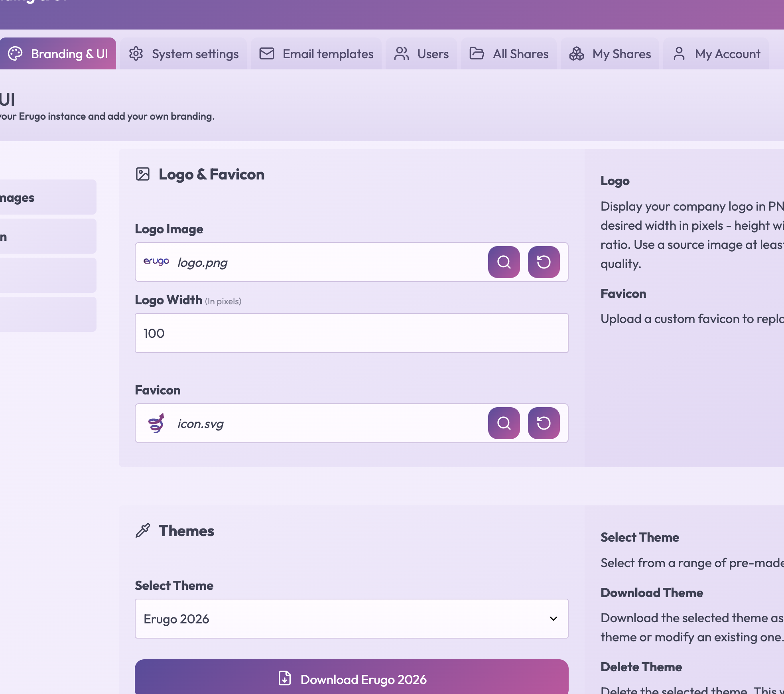Click the image icon beside Logo & Favicon heading

click(143, 174)
